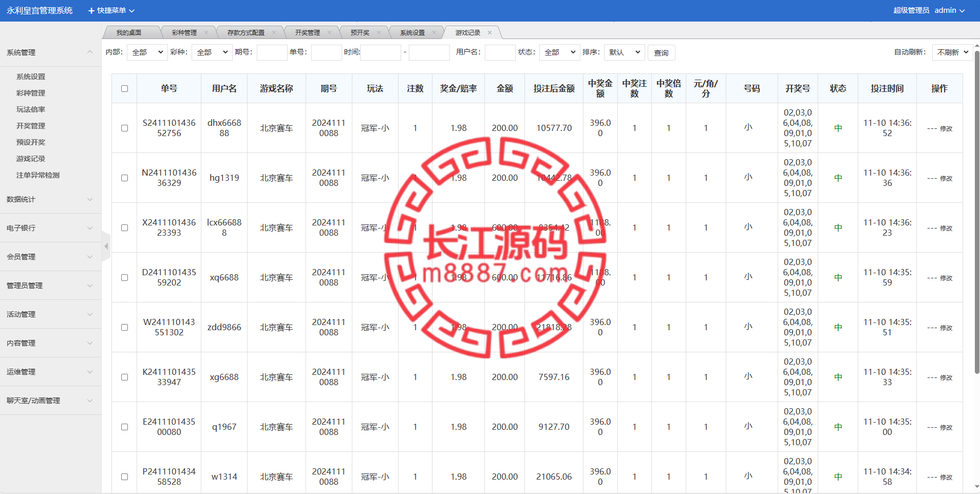Check the row for user zdd9866
The image size is (980, 494).
pyautogui.click(x=124, y=328)
